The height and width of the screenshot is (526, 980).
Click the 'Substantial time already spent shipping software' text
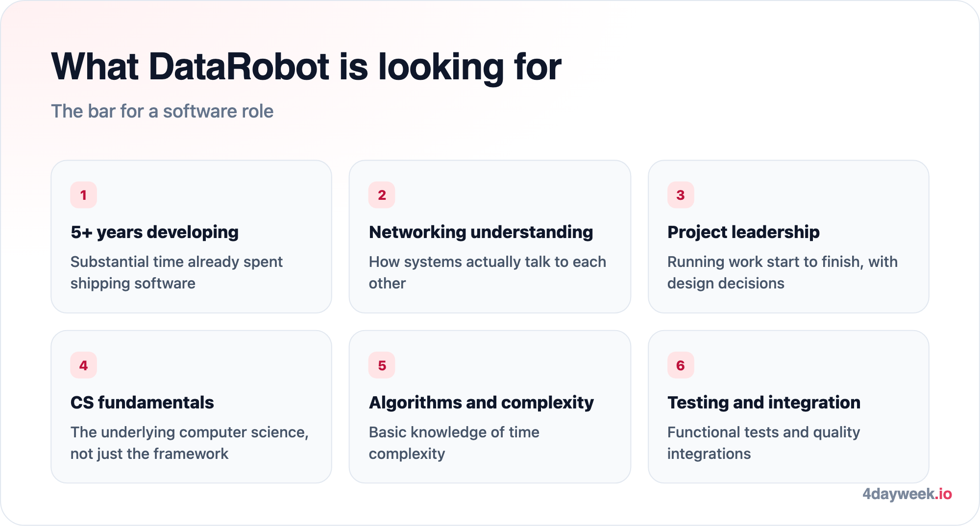(176, 273)
